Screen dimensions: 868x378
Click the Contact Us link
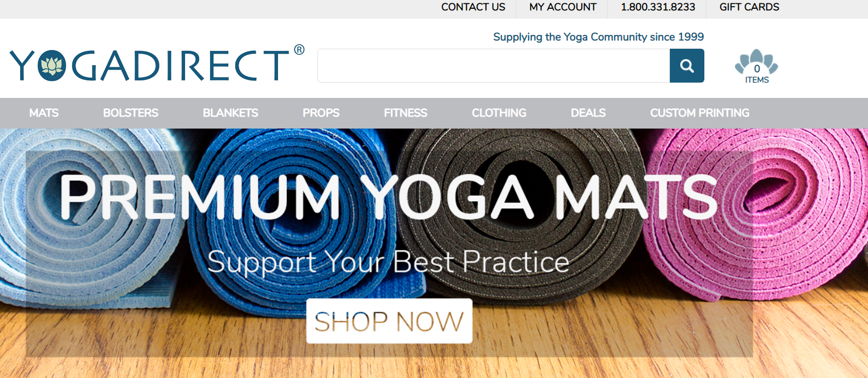click(x=473, y=7)
